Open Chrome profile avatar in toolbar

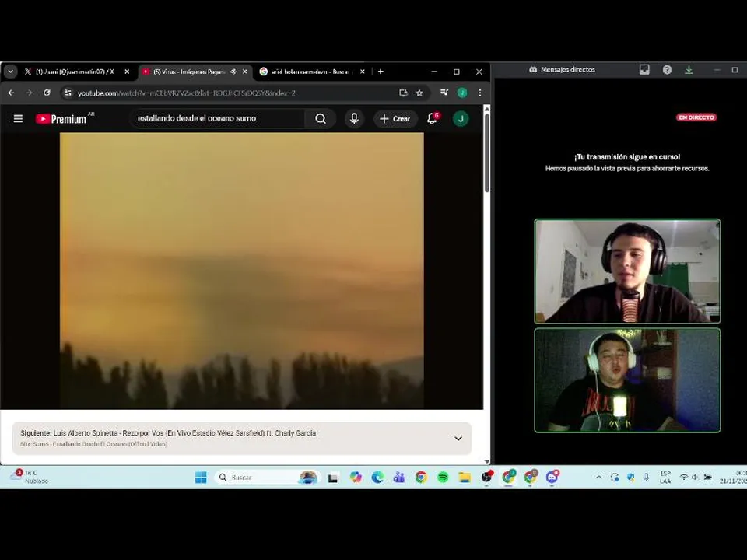462,93
